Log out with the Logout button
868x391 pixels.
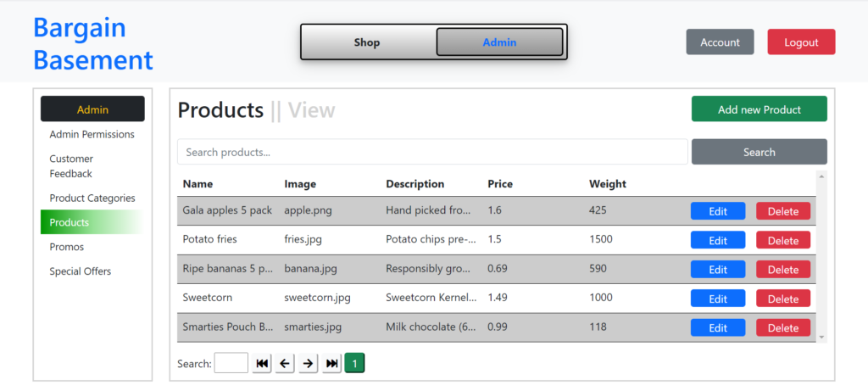[801, 42]
